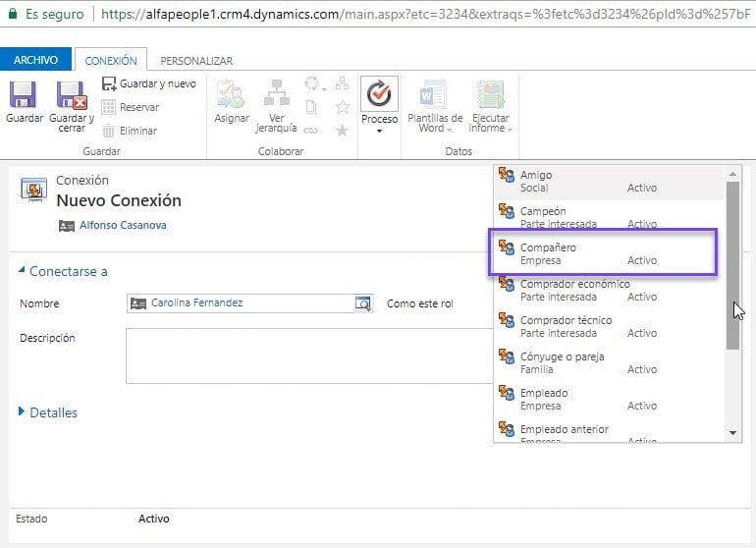This screenshot has width=756, height=548.
Task: Click the Guardar y nuevo icon
Action: pyautogui.click(x=109, y=83)
